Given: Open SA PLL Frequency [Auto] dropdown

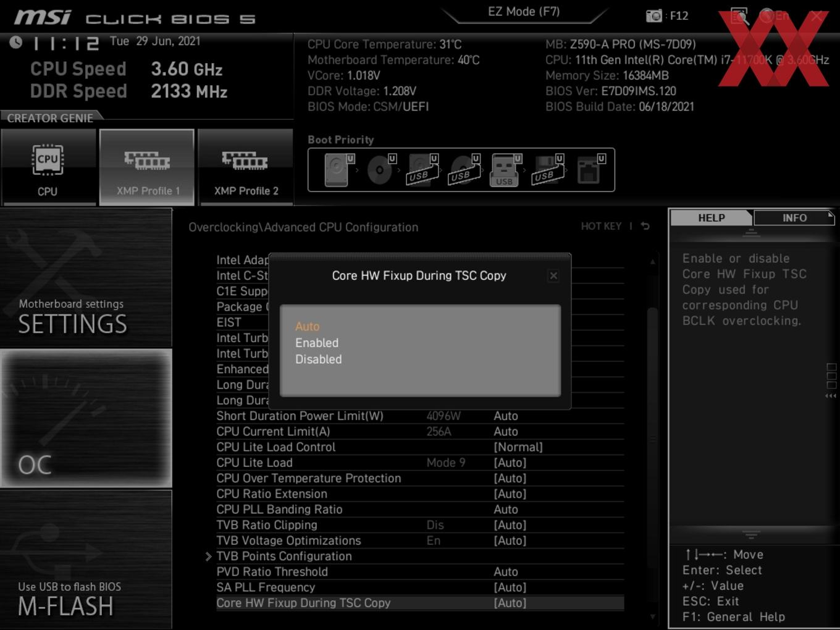Looking at the screenshot, I should [510, 587].
